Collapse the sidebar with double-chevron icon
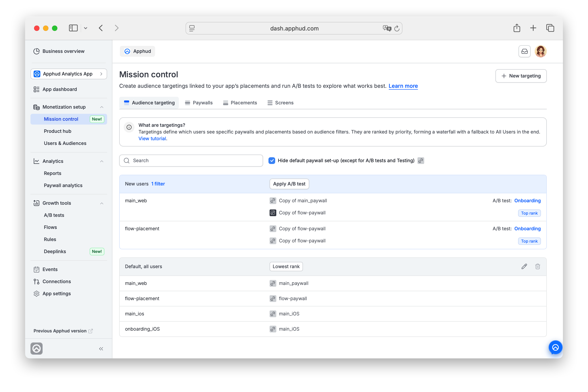Image resolution: width=588 pixels, height=392 pixels. point(101,349)
